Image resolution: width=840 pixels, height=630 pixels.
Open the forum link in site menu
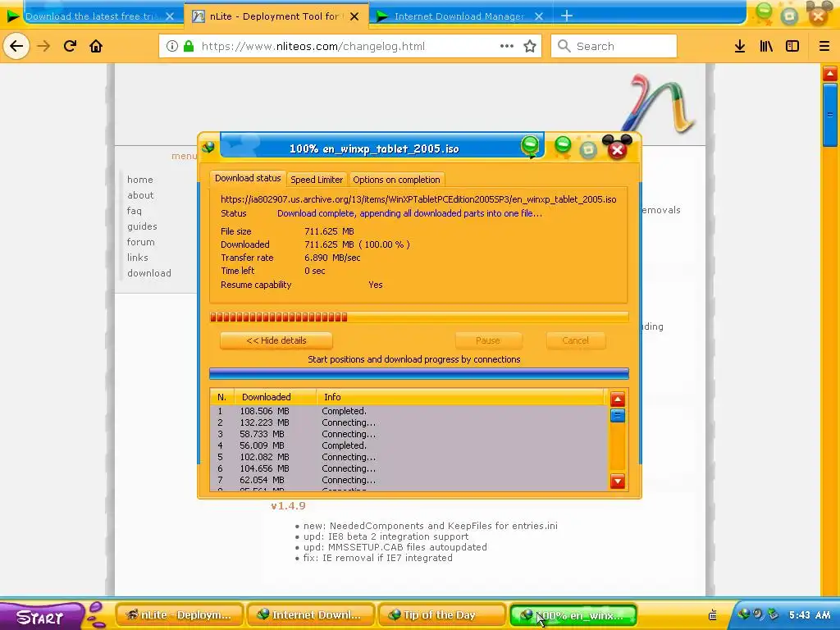coord(140,242)
